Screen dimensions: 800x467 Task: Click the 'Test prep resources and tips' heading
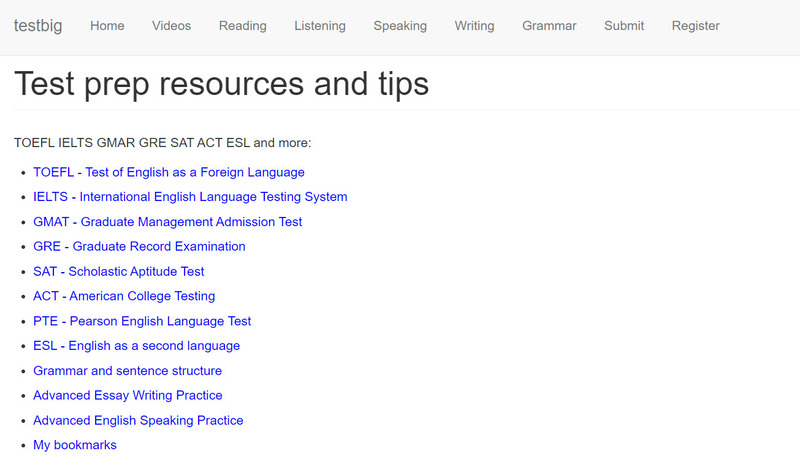(221, 84)
